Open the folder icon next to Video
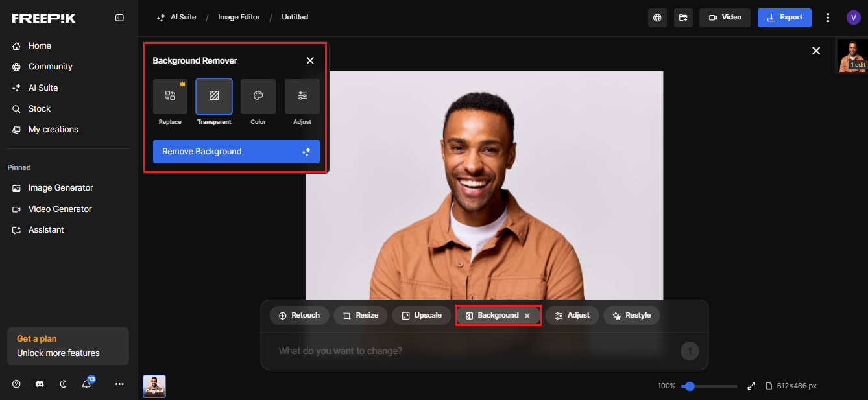868x400 pixels. [683, 18]
